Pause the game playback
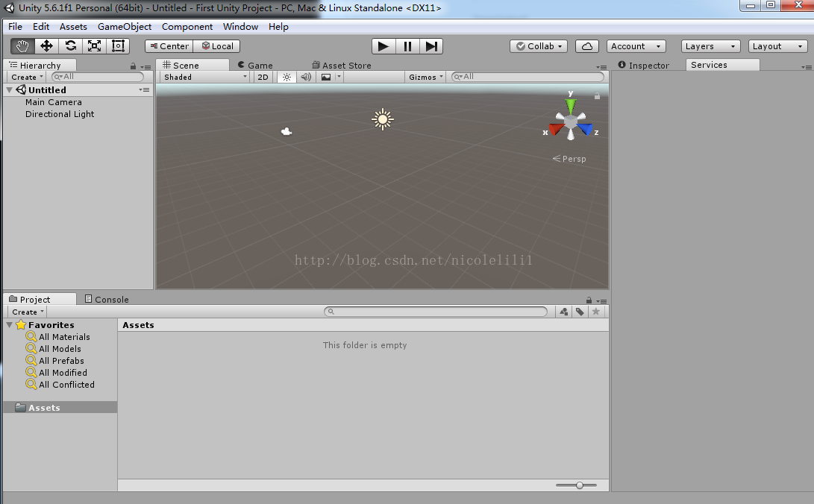Image resolution: width=814 pixels, height=504 pixels. coord(407,46)
